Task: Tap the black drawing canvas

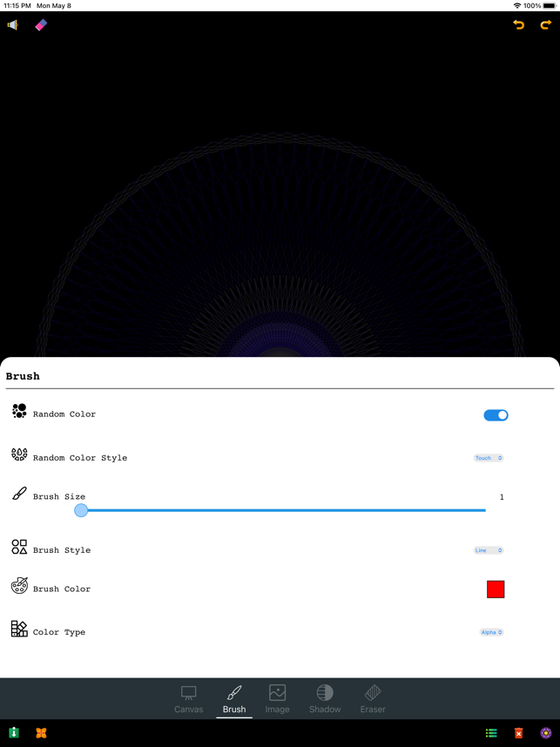Action: [280, 184]
